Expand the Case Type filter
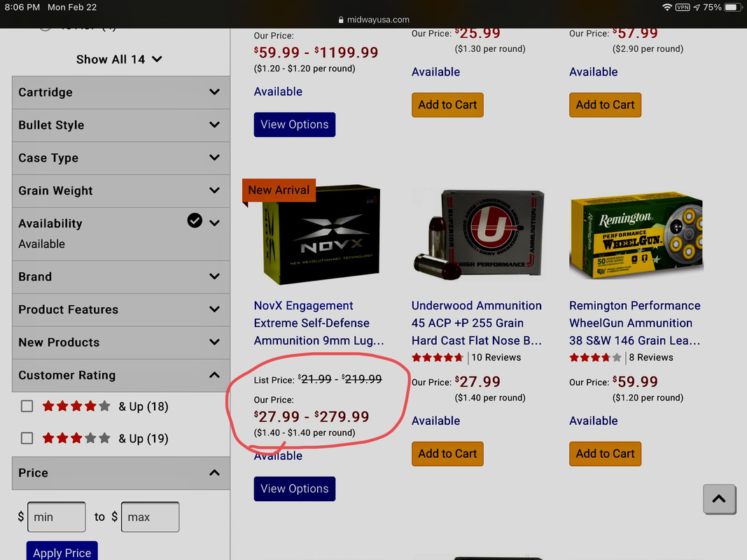The image size is (747, 560). coord(121,157)
